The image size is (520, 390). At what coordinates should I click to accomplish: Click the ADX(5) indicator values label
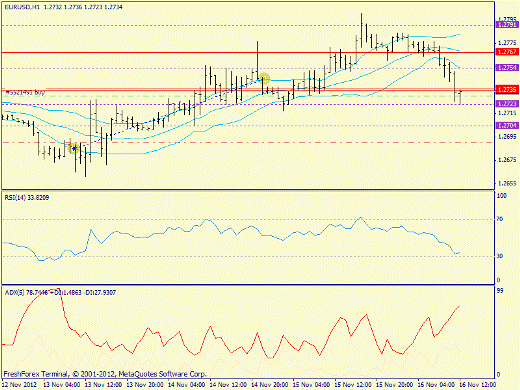(60, 293)
